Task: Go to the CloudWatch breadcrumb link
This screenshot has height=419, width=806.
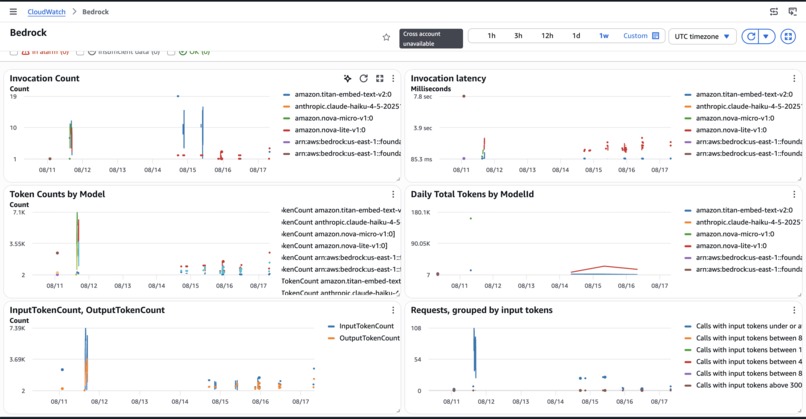Action: (46, 11)
